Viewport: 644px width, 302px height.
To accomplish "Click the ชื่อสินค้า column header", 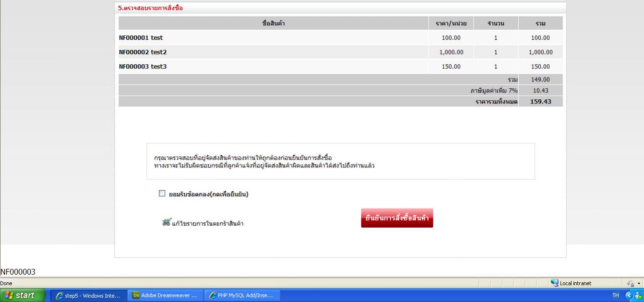I will (x=274, y=23).
